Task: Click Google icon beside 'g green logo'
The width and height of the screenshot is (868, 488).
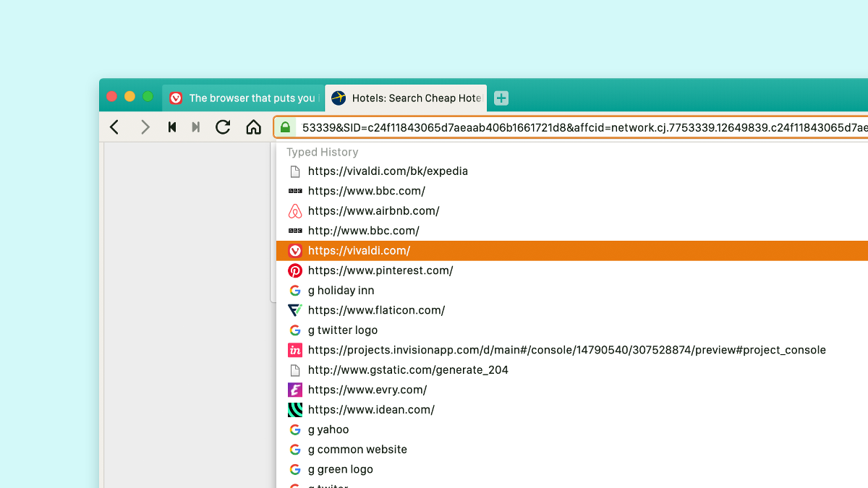Action: pyautogui.click(x=294, y=469)
